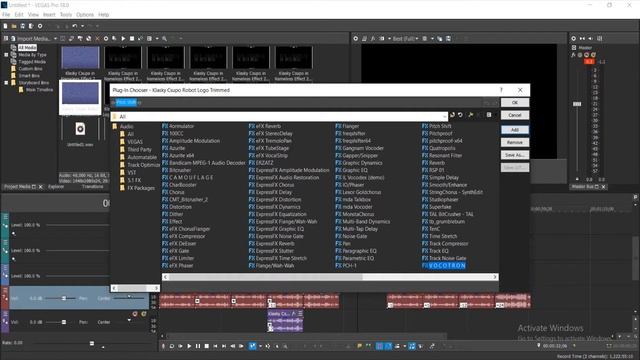
Task: Click the New project icon in main toolbar
Action: pyautogui.click(x=5, y=26)
